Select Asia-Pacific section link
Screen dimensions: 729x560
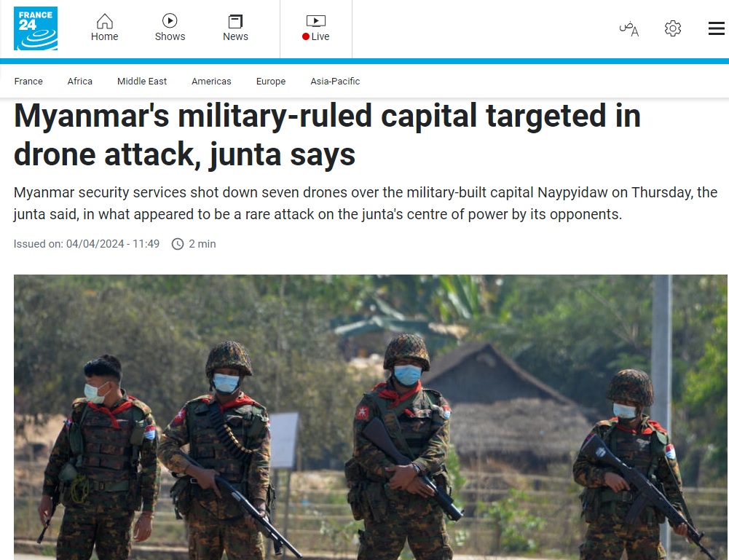pos(335,82)
